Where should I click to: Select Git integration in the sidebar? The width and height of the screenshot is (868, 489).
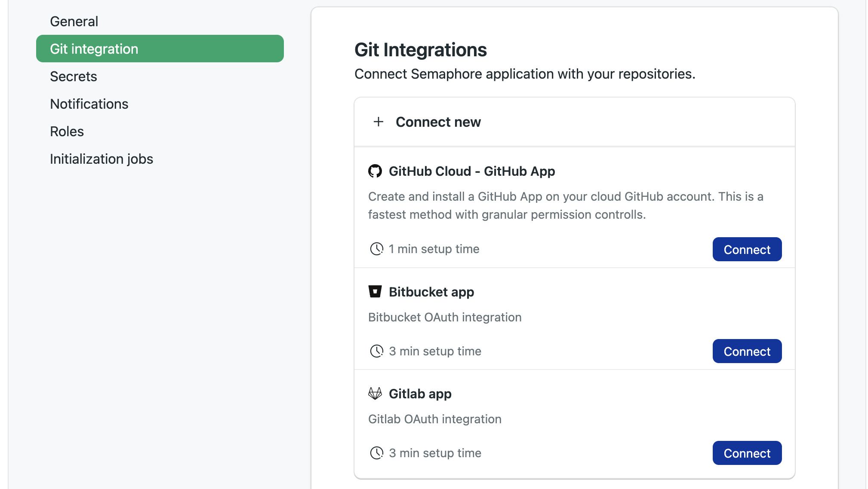pos(160,49)
